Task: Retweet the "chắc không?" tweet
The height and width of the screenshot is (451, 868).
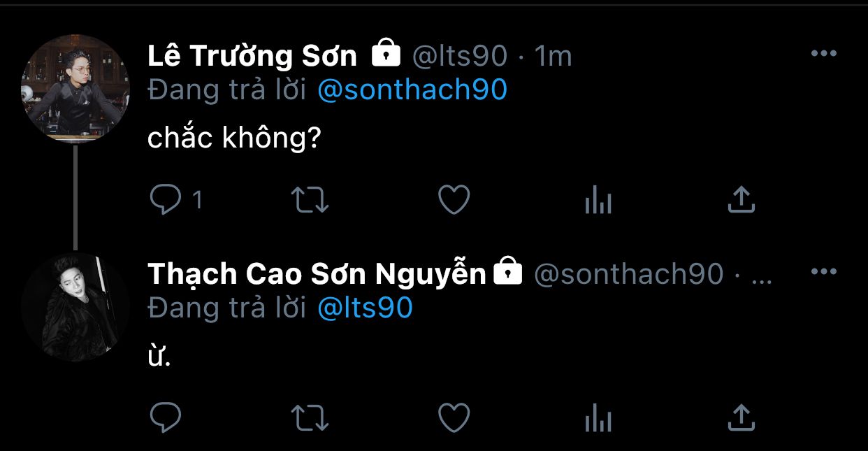Action: 309,201
